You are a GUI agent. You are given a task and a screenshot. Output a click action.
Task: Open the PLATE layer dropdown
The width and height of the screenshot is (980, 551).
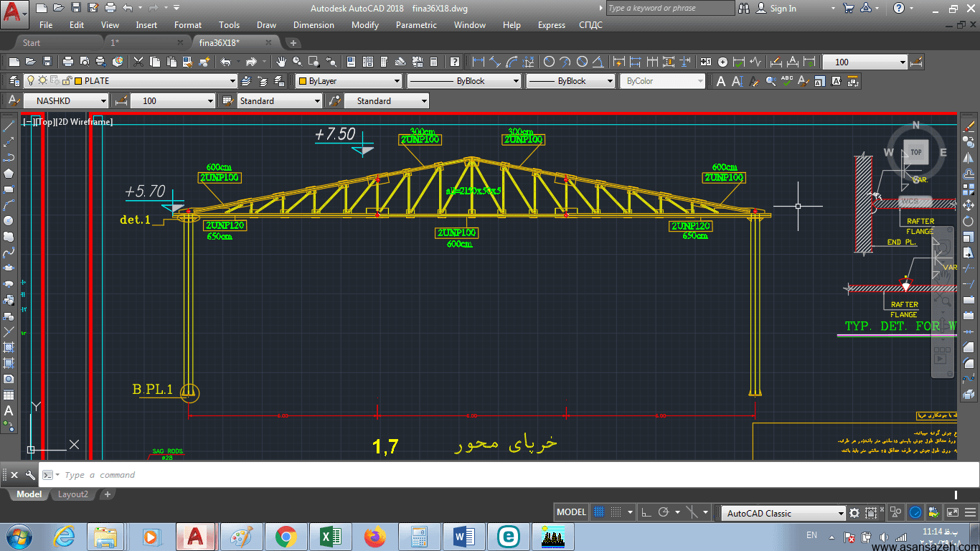[232, 81]
